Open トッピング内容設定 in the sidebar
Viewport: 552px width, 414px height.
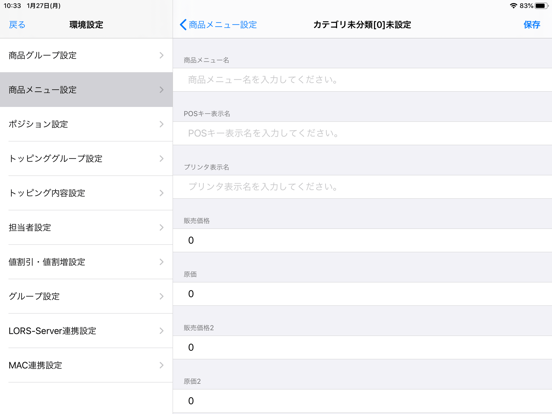86,193
